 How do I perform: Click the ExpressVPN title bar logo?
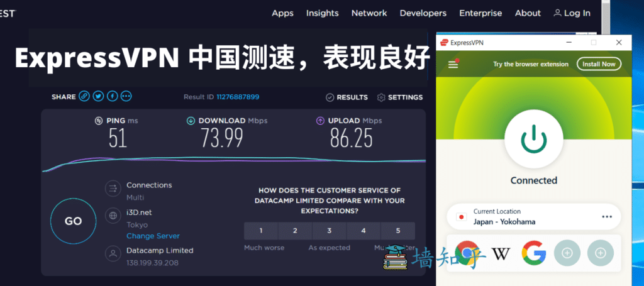pos(443,42)
